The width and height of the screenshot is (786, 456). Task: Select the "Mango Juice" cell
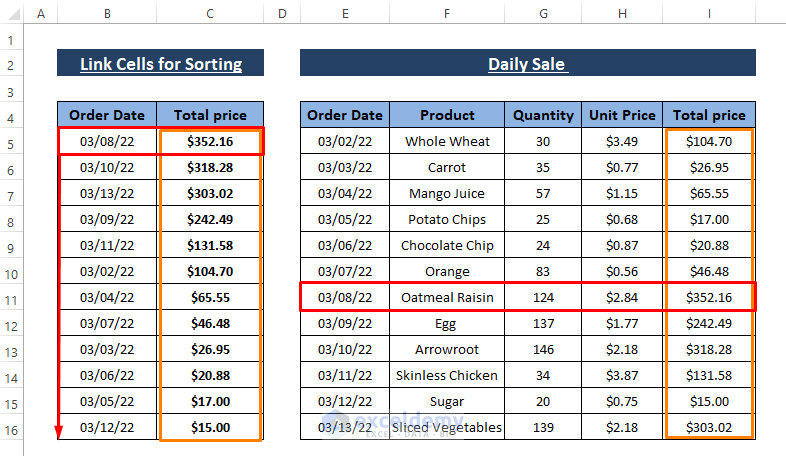click(x=447, y=193)
